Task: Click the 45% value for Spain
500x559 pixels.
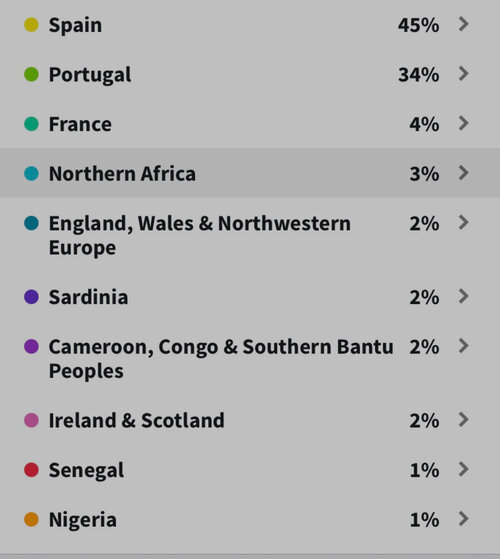Action: tap(418, 25)
